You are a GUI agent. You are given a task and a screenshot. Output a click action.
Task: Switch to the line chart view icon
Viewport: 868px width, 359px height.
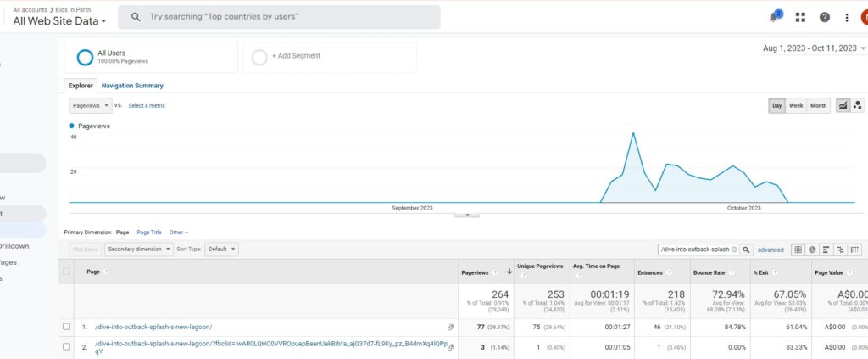[843, 105]
